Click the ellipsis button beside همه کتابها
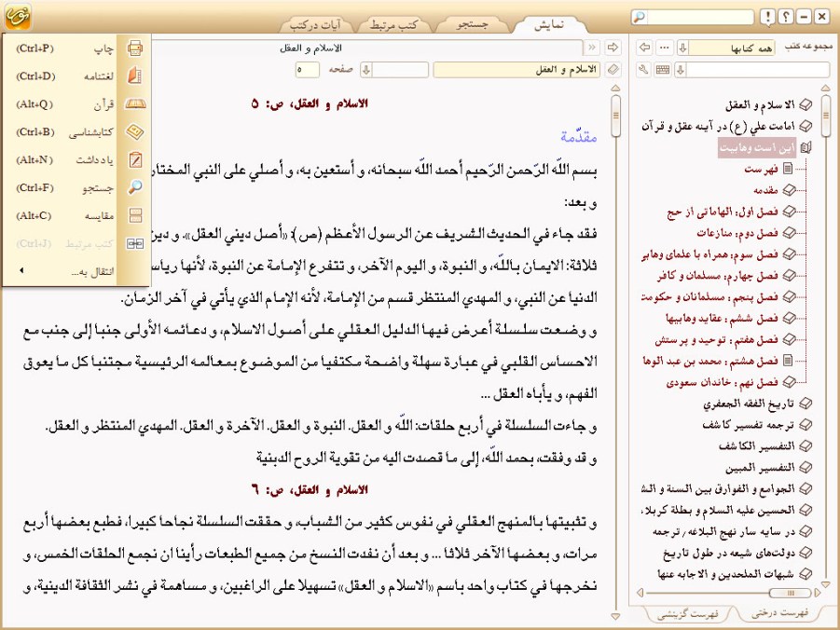The height and width of the screenshot is (630, 840). [x=665, y=48]
